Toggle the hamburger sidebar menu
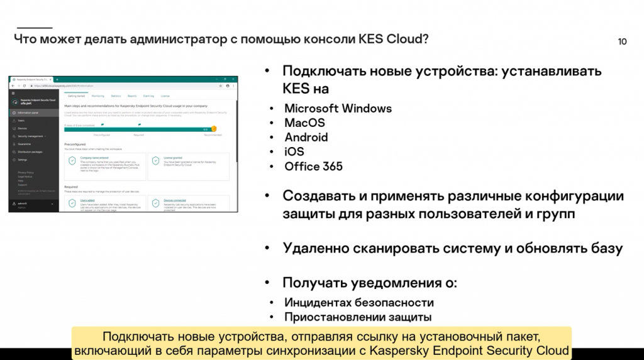Screen dimensions: 644x360 click(13, 93)
